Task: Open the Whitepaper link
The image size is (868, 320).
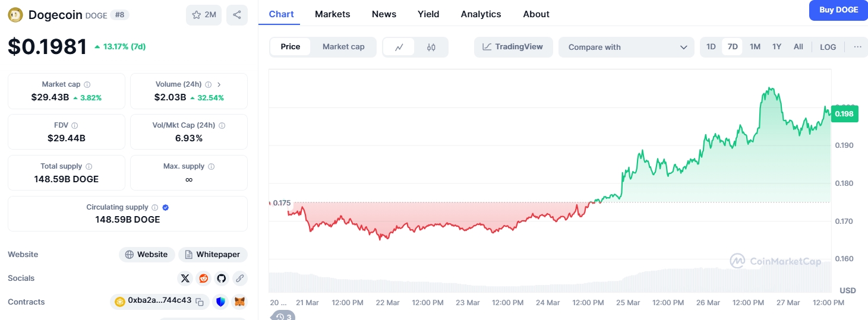Action: (x=213, y=254)
